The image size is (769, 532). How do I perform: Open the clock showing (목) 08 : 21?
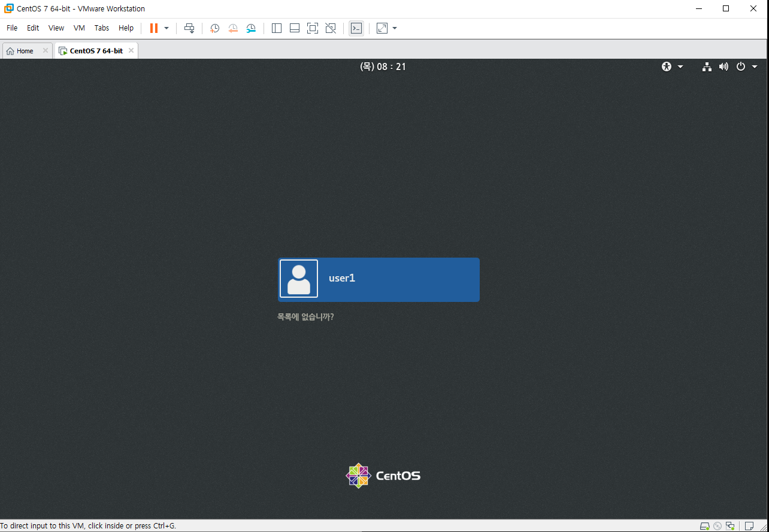pyautogui.click(x=383, y=66)
